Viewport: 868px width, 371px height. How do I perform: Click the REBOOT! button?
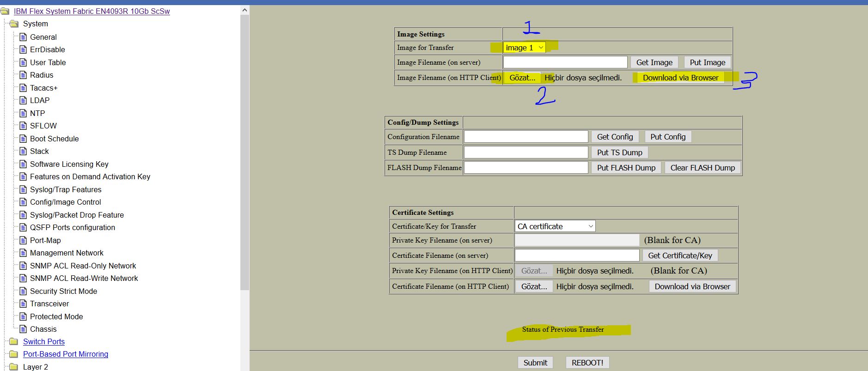587,363
